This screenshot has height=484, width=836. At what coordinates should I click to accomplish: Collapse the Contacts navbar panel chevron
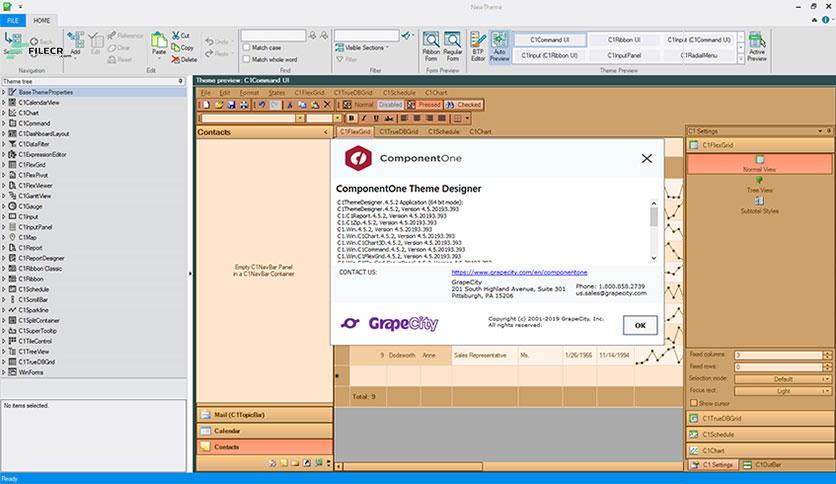click(326, 132)
